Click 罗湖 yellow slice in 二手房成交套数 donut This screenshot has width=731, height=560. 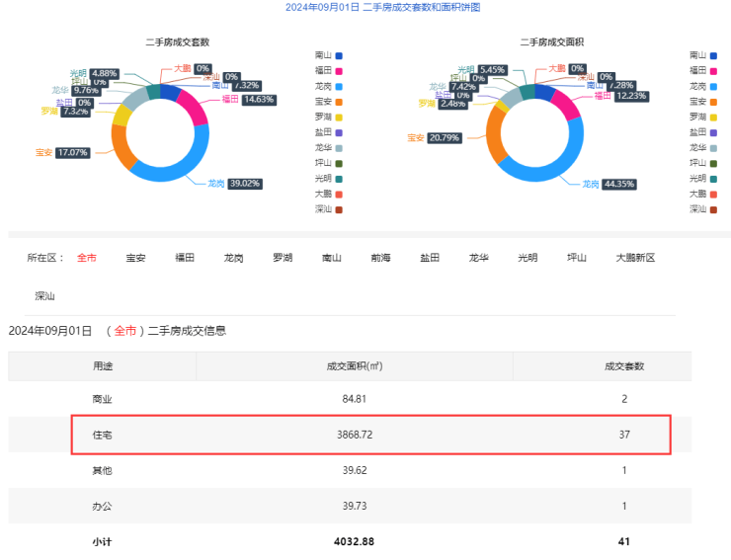[122, 115]
